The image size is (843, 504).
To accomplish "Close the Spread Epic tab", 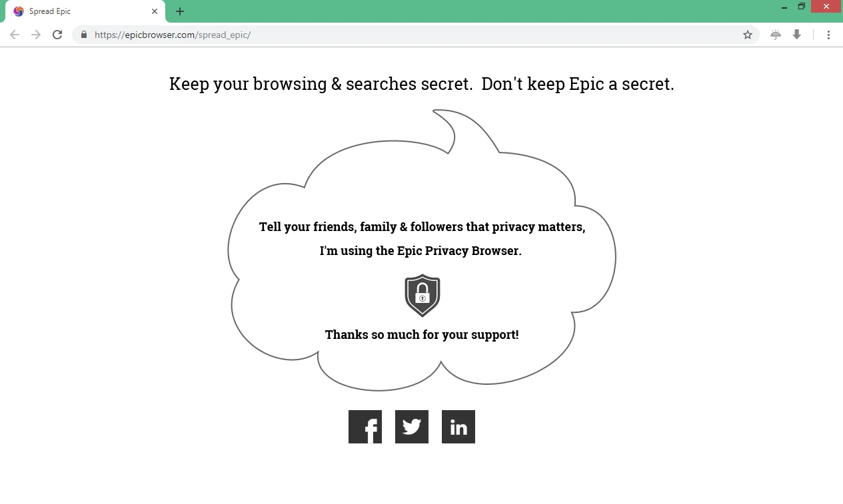I will [155, 11].
